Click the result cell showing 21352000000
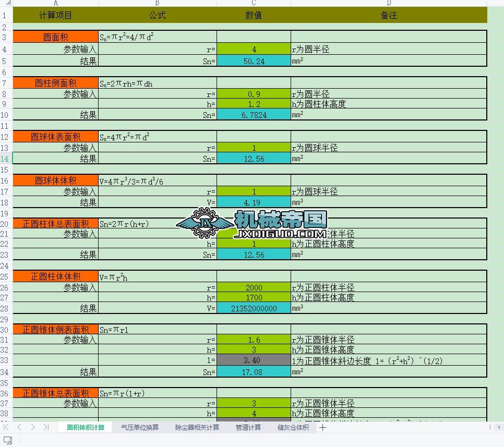504x447 pixels. point(254,309)
